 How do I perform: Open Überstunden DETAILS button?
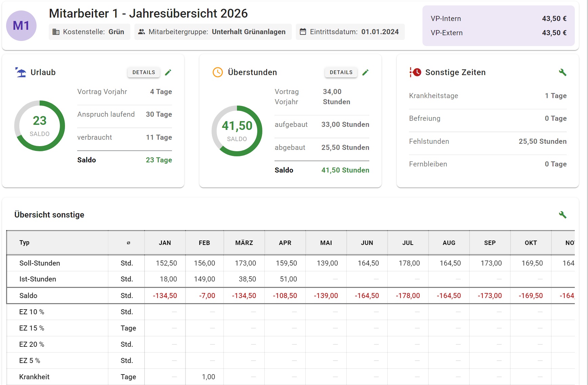[x=341, y=72]
